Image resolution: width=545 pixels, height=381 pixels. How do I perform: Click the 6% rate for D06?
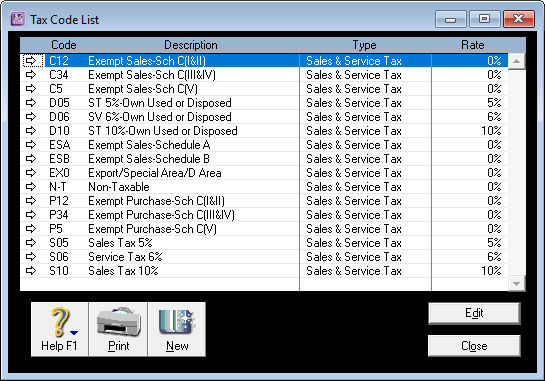pos(494,117)
